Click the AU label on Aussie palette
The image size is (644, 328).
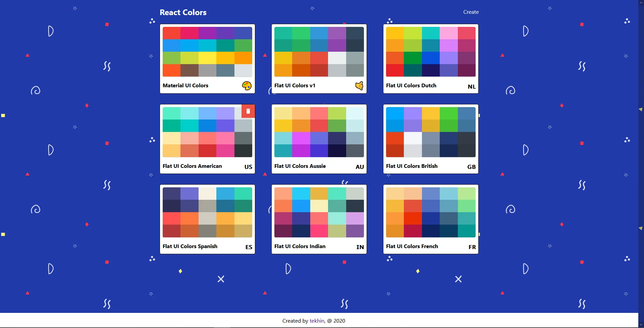coord(360,167)
